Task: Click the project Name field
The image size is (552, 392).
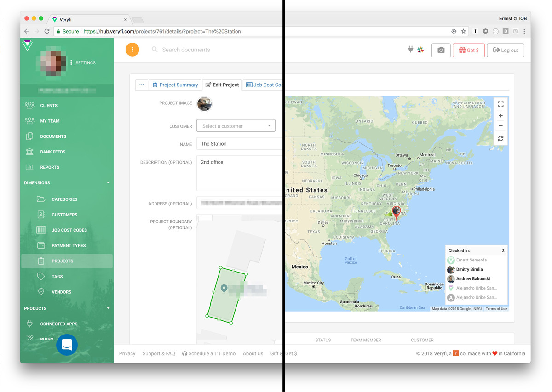Action: (239, 144)
